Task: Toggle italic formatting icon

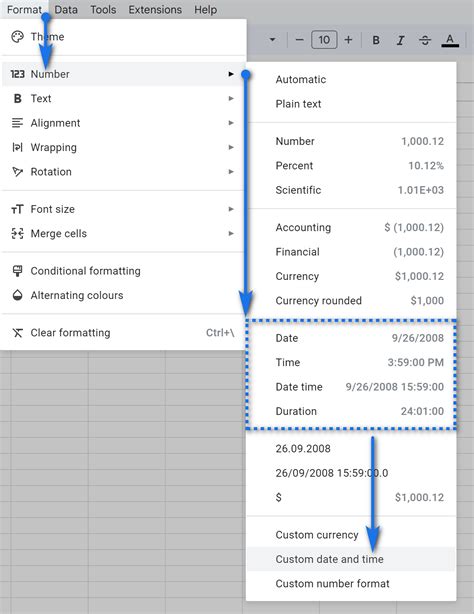Action: pyautogui.click(x=400, y=40)
